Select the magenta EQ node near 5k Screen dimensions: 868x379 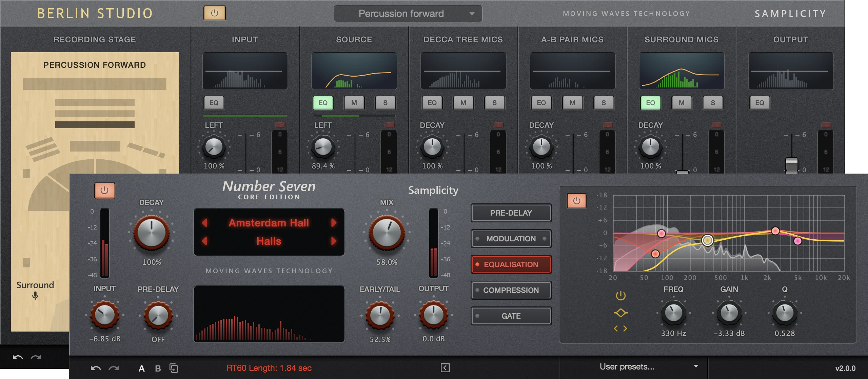click(798, 241)
